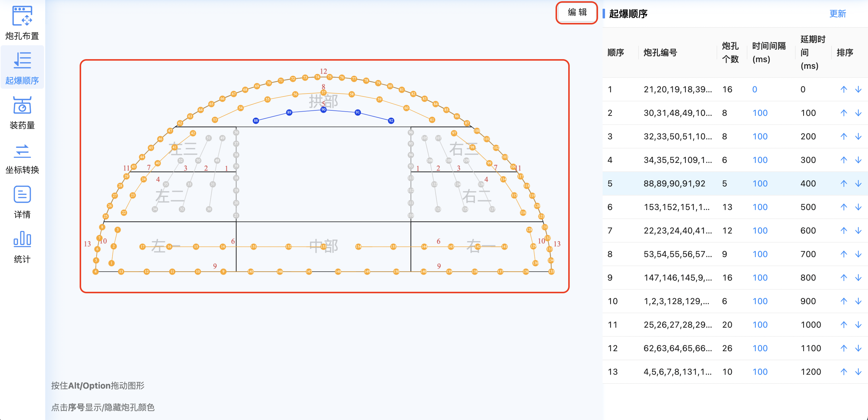
Task: Click the 更新 link
Action: click(x=837, y=14)
